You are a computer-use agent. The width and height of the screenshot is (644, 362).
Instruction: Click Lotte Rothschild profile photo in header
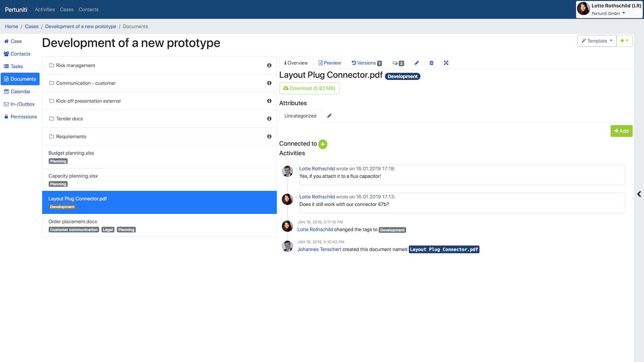pyautogui.click(x=583, y=9)
